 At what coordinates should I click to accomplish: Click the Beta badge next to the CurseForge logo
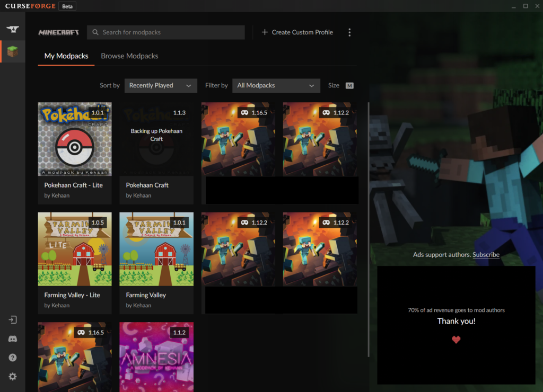point(67,6)
